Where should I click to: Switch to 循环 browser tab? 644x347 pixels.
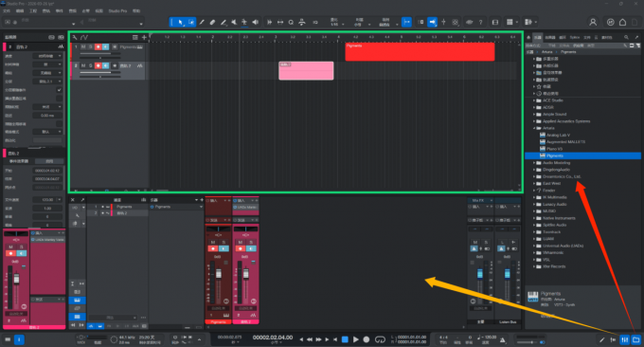click(x=563, y=37)
